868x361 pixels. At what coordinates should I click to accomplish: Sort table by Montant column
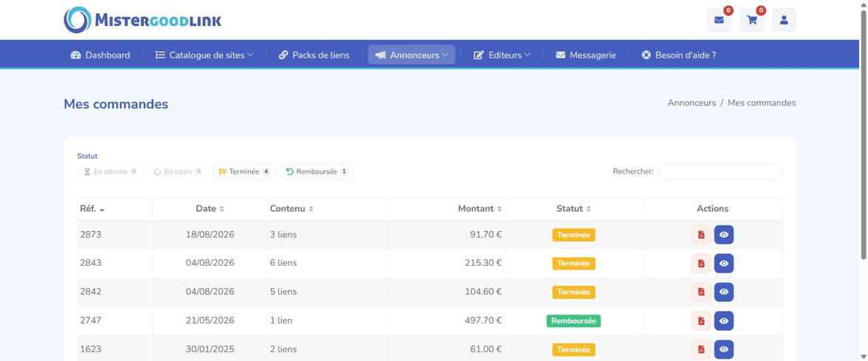445,209
